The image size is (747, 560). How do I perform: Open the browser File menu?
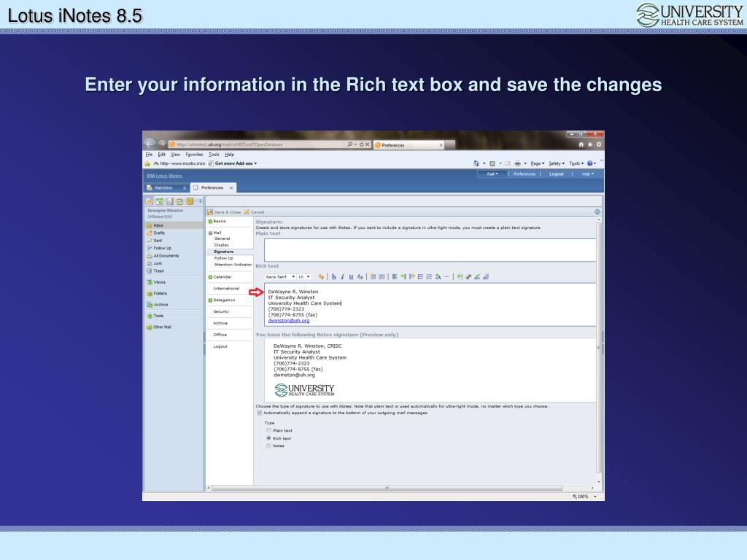(149, 155)
